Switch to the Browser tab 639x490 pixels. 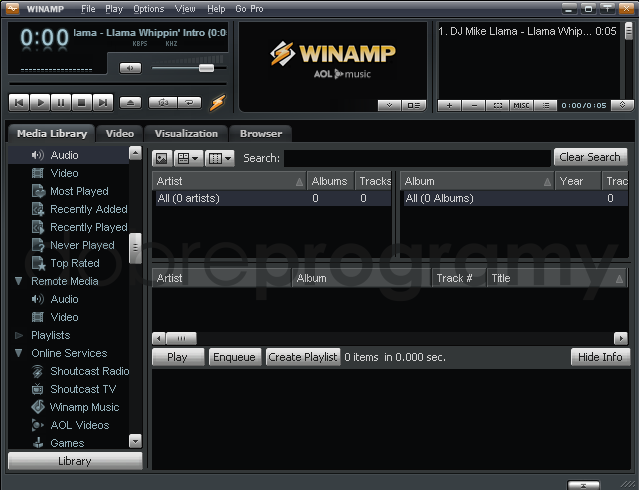pyautogui.click(x=261, y=133)
